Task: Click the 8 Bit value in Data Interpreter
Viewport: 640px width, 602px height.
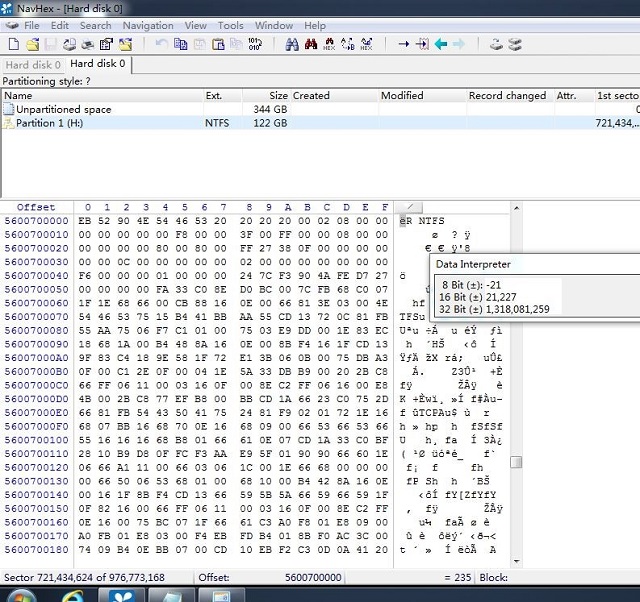Action: pyautogui.click(x=493, y=285)
